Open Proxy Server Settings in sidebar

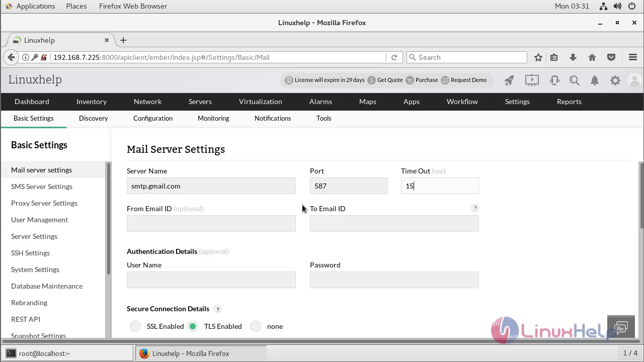coord(44,203)
